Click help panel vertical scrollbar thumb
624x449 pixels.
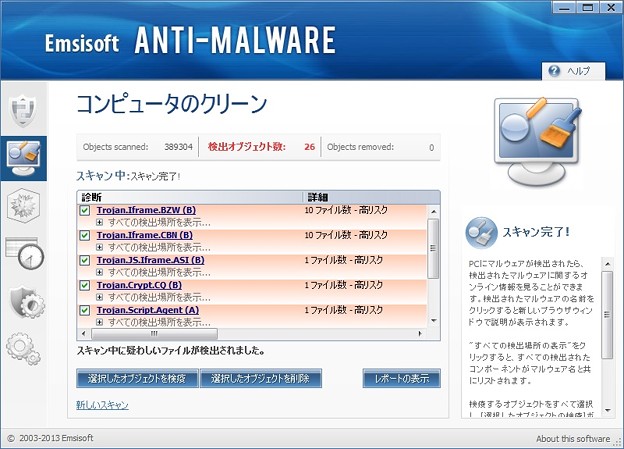coord(607,315)
